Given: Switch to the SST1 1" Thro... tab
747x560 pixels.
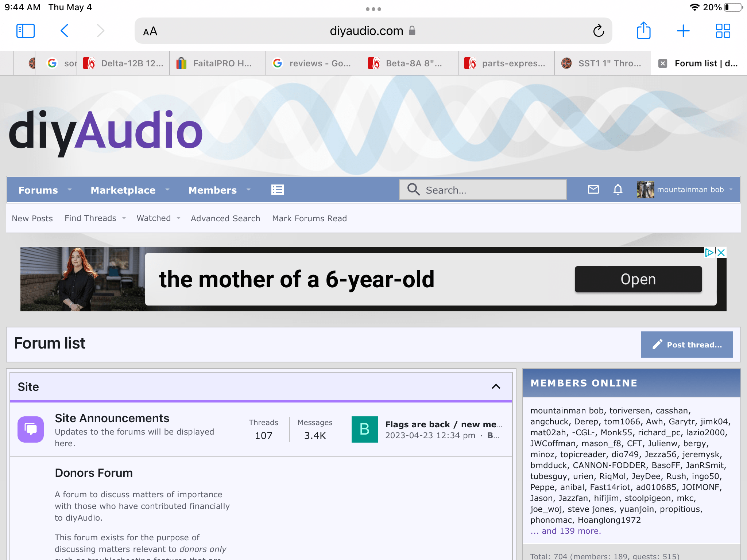Looking at the screenshot, I should click(603, 63).
